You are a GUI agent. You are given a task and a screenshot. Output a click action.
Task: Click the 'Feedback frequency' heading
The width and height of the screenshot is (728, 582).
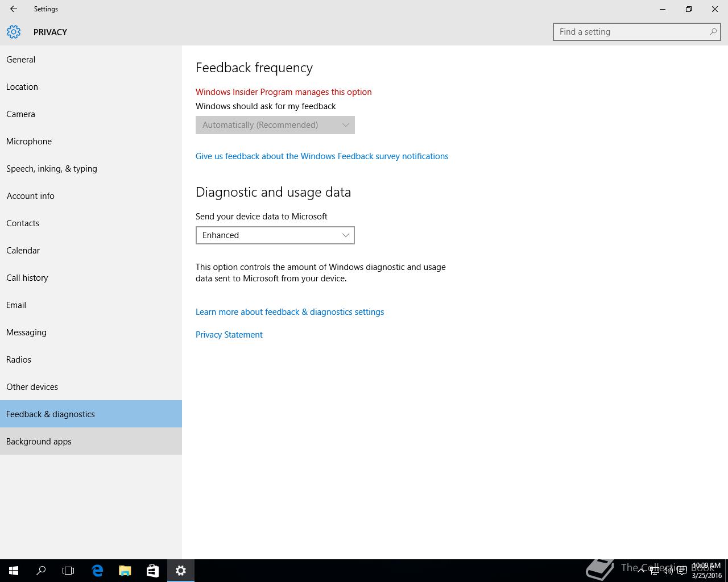254,68
